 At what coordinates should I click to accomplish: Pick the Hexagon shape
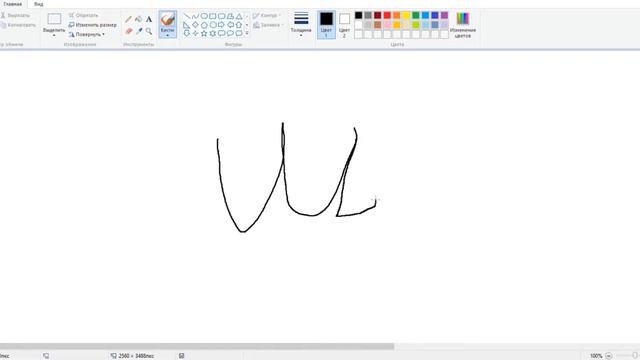(213, 25)
